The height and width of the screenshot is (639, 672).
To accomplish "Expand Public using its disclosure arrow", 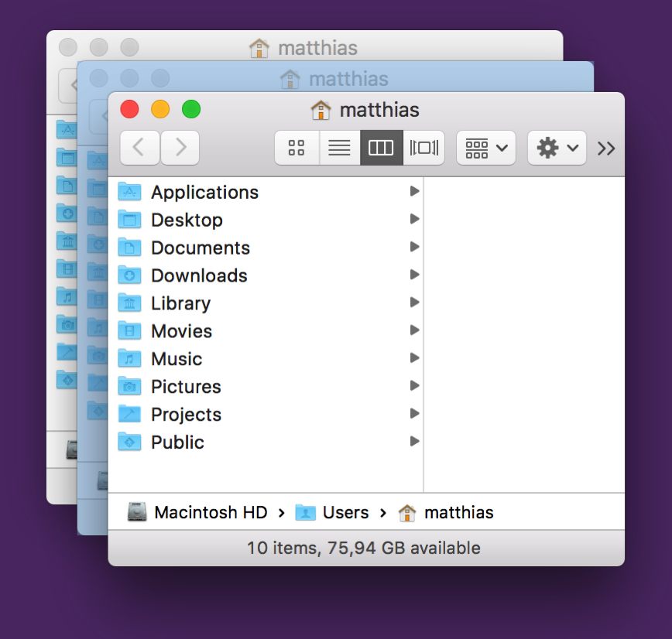I will [414, 441].
